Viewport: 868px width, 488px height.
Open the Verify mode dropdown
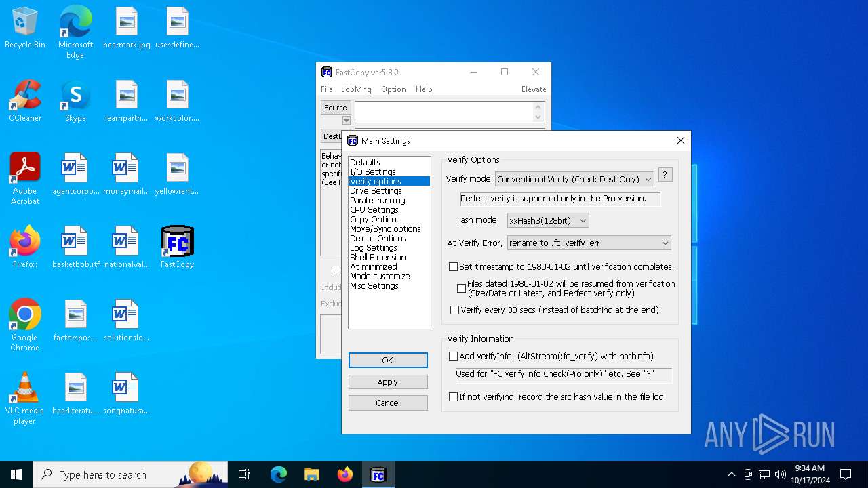click(x=574, y=179)
